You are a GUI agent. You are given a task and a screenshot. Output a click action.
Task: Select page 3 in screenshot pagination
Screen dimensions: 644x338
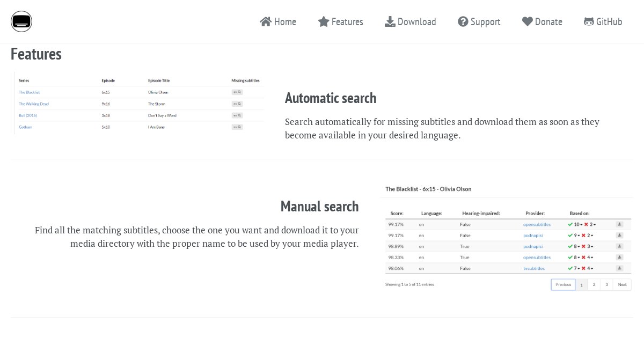click(x=606, y=284)
